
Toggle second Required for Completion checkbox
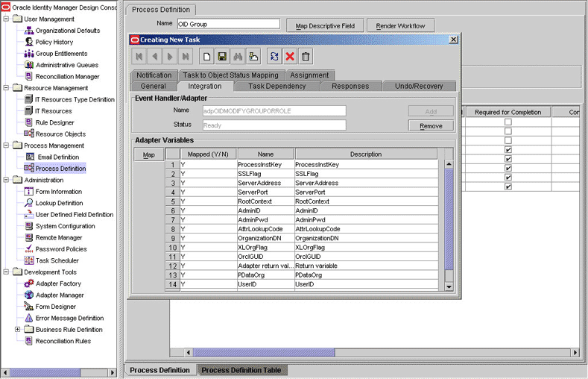click(x=508, y=131)
